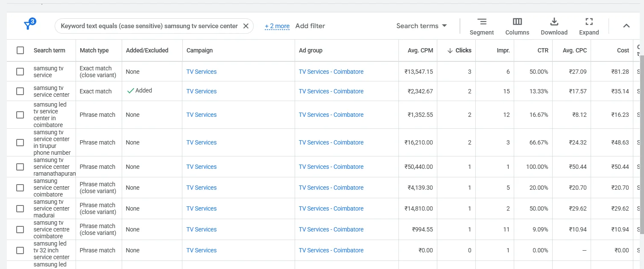The image size is (644, 269).
Task: Check the 'tirupur phone number' row checkbox
Action: coord(20,142)
